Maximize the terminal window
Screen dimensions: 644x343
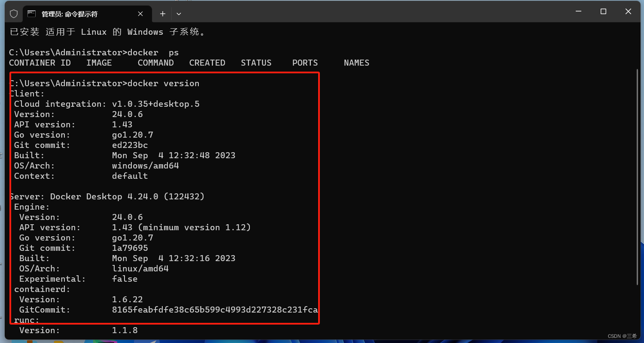click(603, 12)
